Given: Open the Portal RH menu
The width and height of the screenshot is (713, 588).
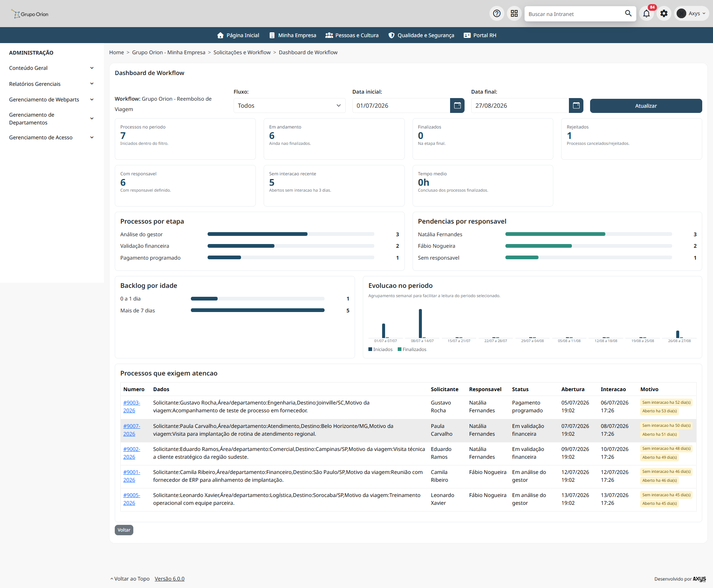Looking at the screenshot, I should pos(480,35).
